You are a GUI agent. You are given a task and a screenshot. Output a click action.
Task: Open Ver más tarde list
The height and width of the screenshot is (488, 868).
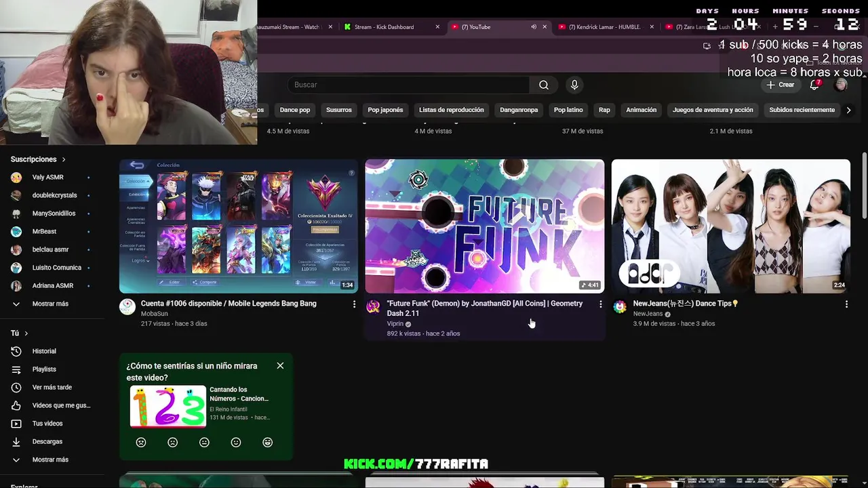[x=51, y=387]
